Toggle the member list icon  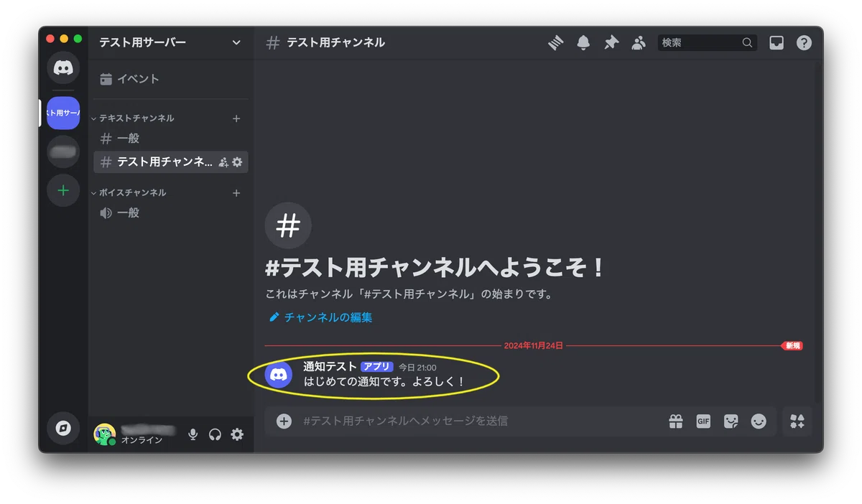click(639, 43)
